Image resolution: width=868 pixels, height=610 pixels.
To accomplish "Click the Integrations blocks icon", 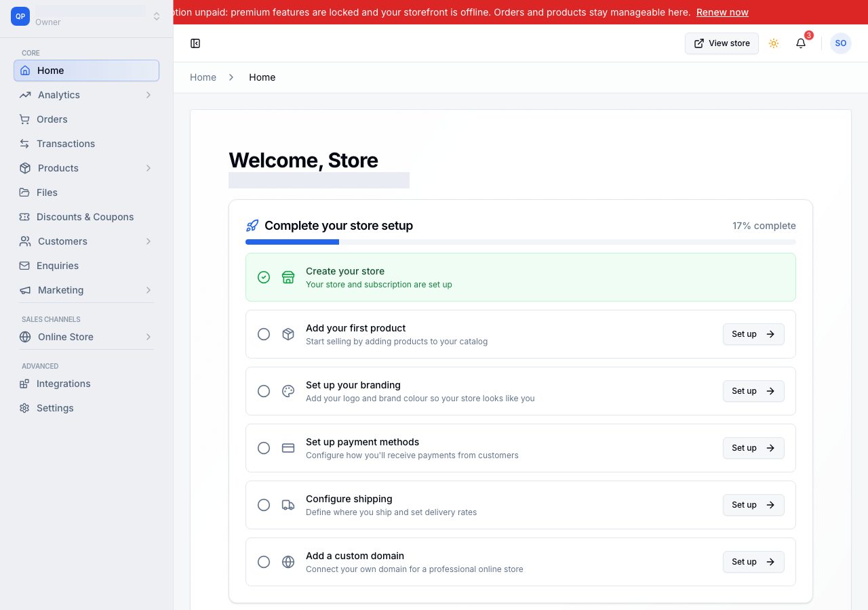I will click(24, 384).
